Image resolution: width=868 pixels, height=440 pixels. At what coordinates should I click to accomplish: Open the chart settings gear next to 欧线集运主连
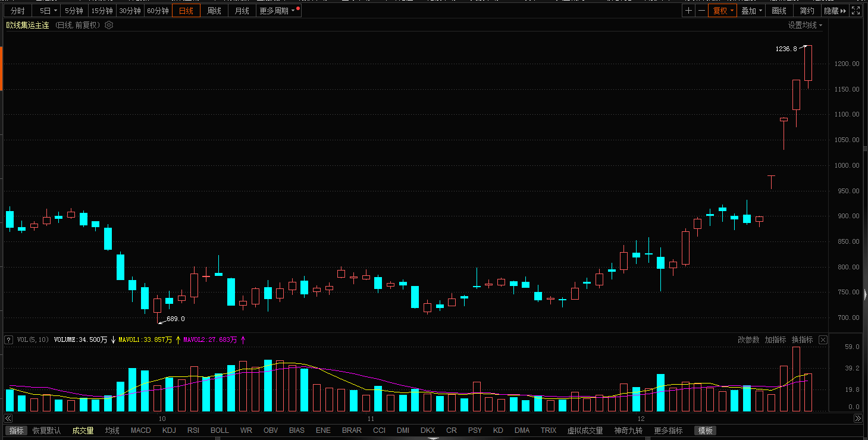(108, 25)
